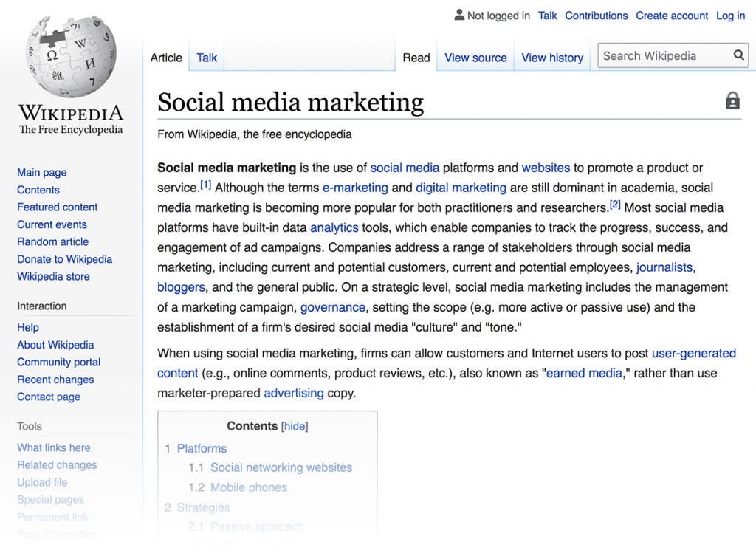Screen dimensions: 756x556
Task: Click the user icon beside Not logged in
Action: point(458,15)
